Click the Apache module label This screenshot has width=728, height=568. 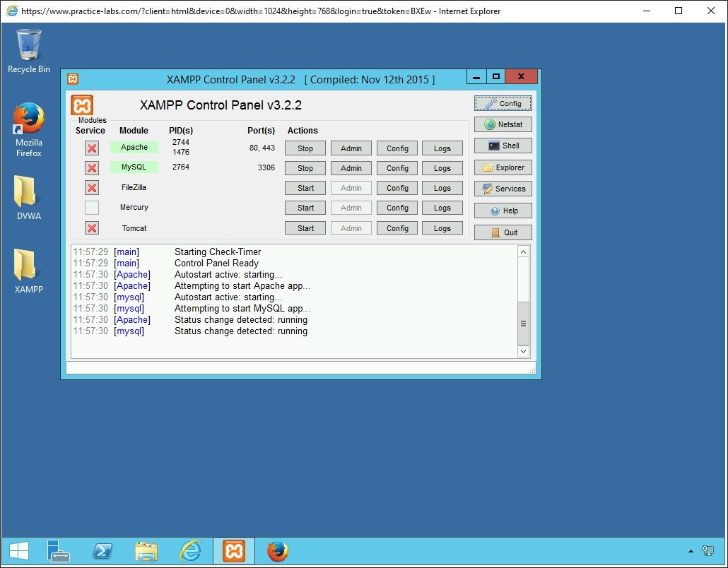coord(134,147)
